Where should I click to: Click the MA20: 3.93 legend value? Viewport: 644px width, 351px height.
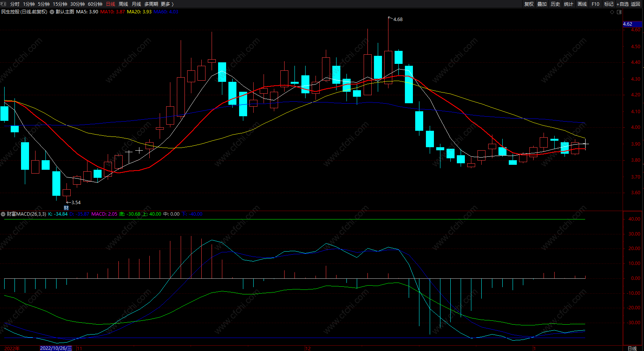(x=139, y=12)
